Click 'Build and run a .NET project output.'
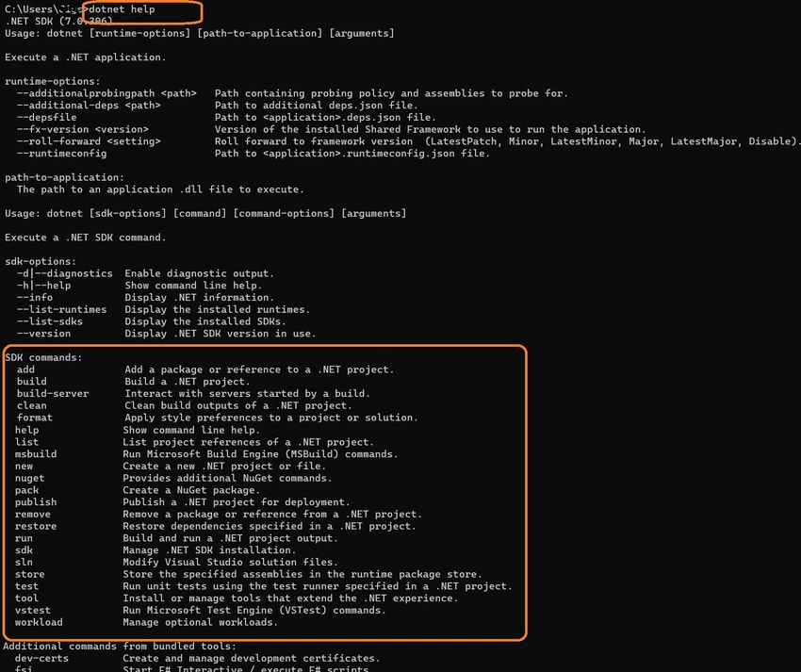This screenshot has width=801, height=672. point(230,538)
